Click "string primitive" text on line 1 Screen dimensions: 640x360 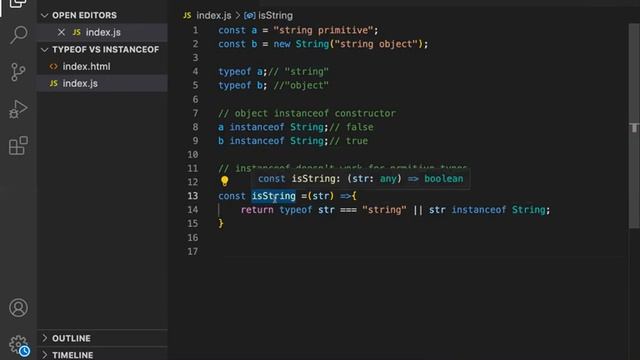tap(323, 30)
